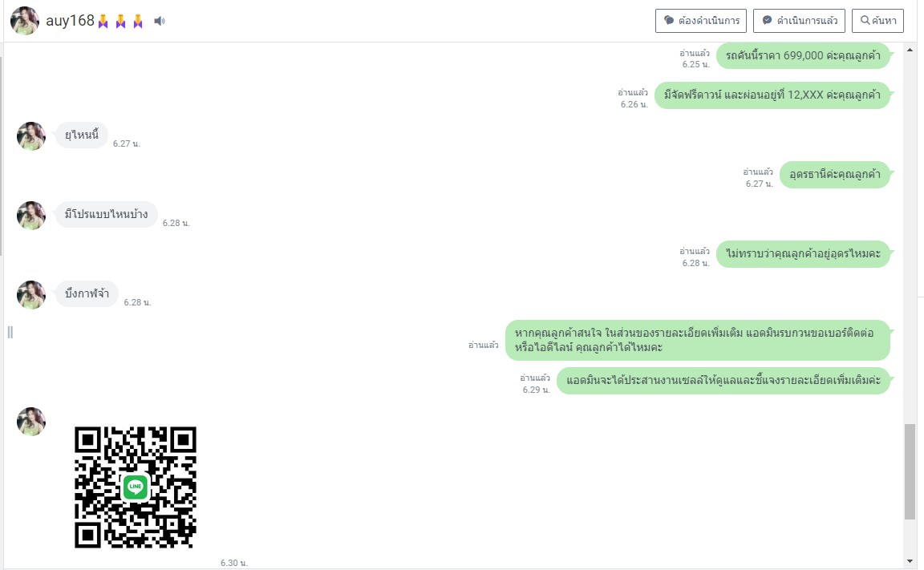Screen dimensions: 924x570
Task: Click the LINE logo inside the QR code
Action: (x=136, y=487)
